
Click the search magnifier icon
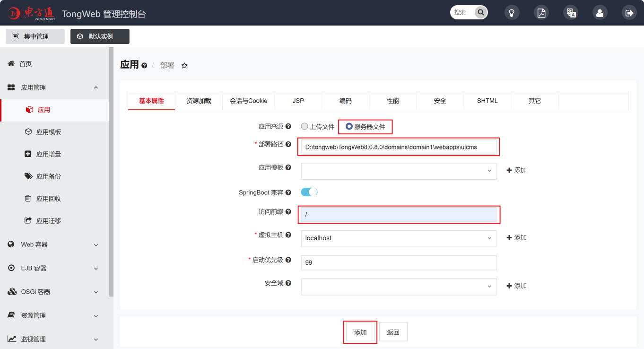481,12
